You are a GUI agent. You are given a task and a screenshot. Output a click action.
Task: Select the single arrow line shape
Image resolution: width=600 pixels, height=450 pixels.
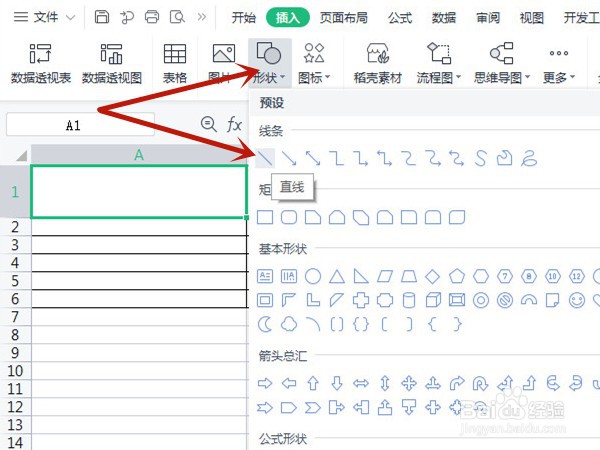tap(289, 158)
